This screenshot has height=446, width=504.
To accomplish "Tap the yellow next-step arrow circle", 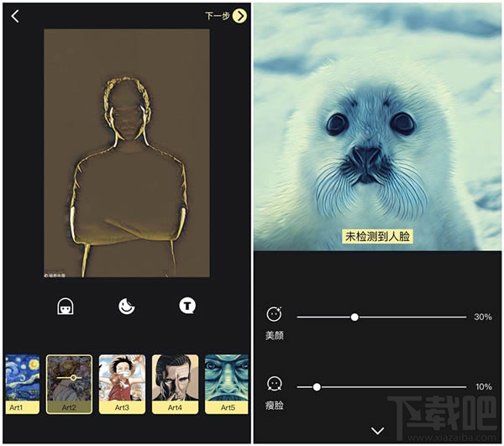I will point(239,16).
